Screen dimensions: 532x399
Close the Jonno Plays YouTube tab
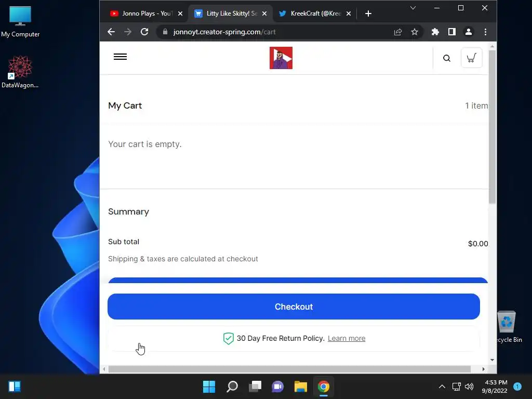tap(180, 14)
